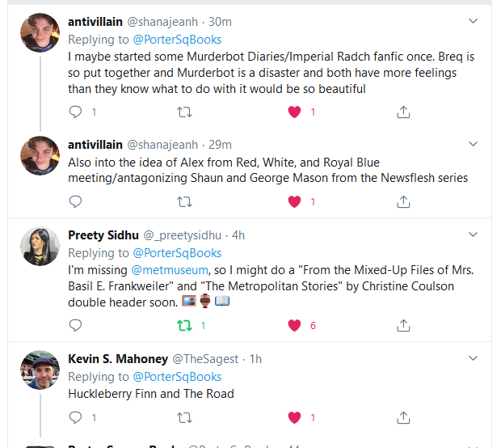Viewport: 501px width, 448px height.
Task: Open @PorterSqBooks link in Kevin's reply
Action: 177,377
